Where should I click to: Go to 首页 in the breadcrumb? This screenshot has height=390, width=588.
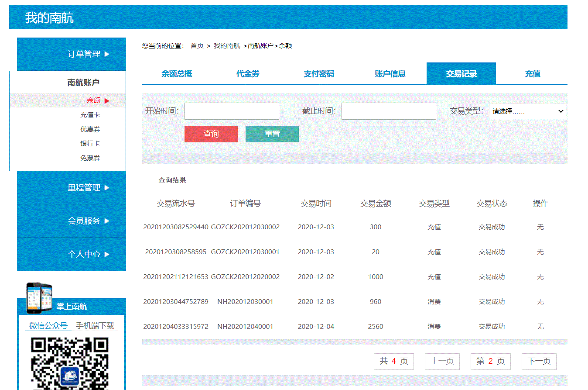tap(197, 46)
